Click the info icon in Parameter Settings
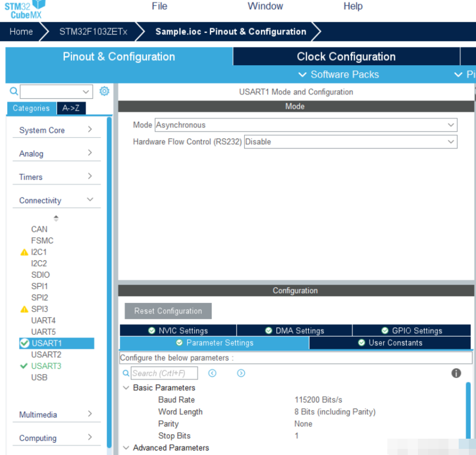476x455 pixels. tap(456, 373)
